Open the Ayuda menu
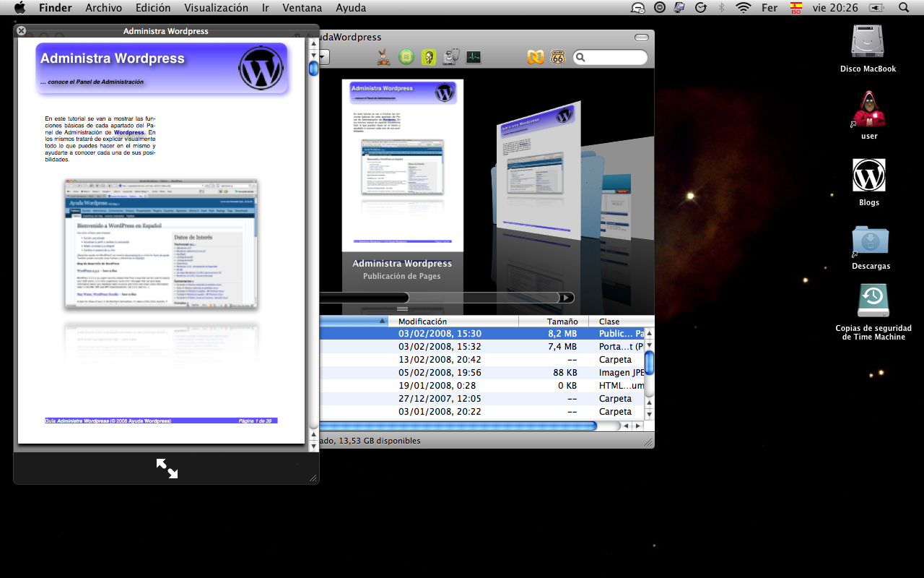This screenshot has width=924, height=578. (351, 8)
